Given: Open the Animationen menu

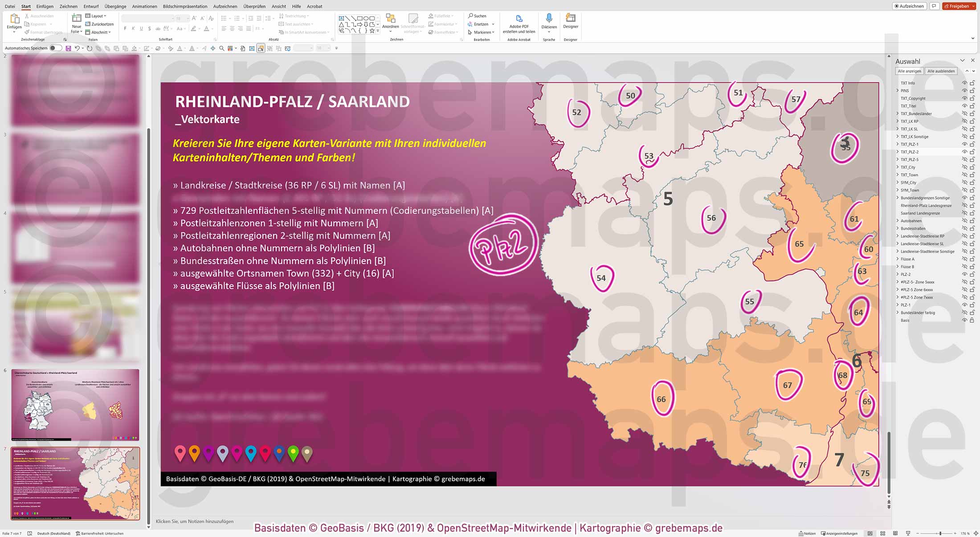Looking at the screenshot, I should 144,6.
